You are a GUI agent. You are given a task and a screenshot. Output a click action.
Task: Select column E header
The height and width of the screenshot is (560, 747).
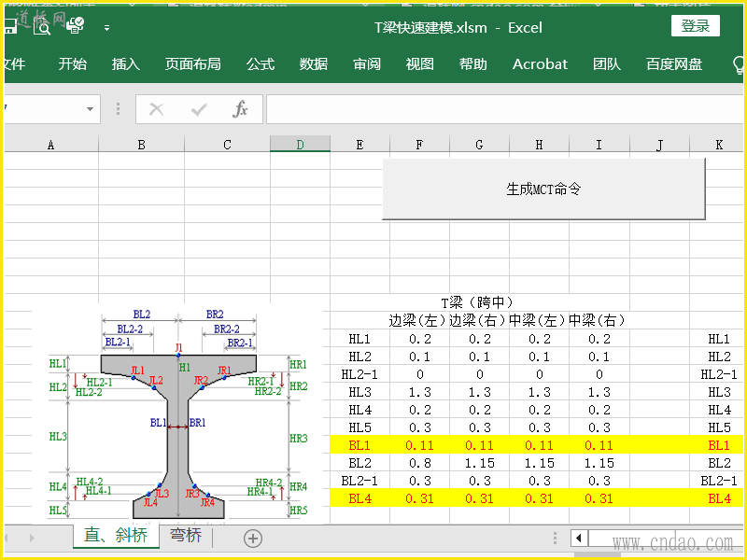[x=359, y=145]
